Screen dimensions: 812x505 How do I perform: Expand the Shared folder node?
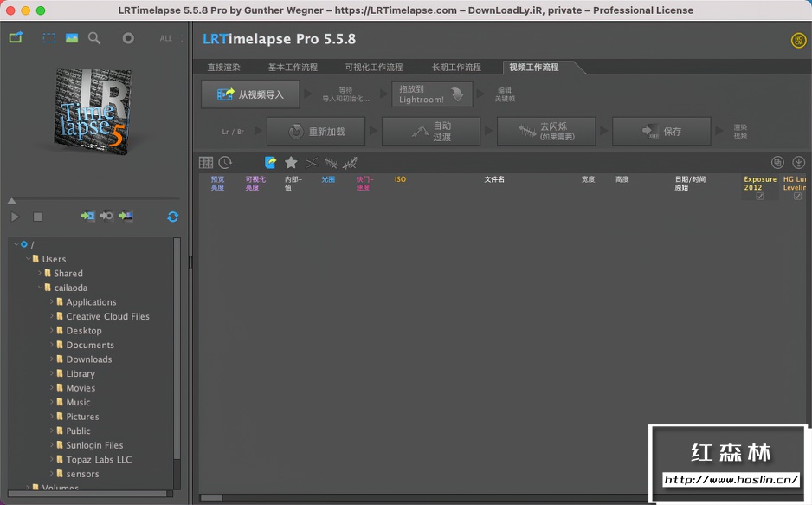(40, 273)
